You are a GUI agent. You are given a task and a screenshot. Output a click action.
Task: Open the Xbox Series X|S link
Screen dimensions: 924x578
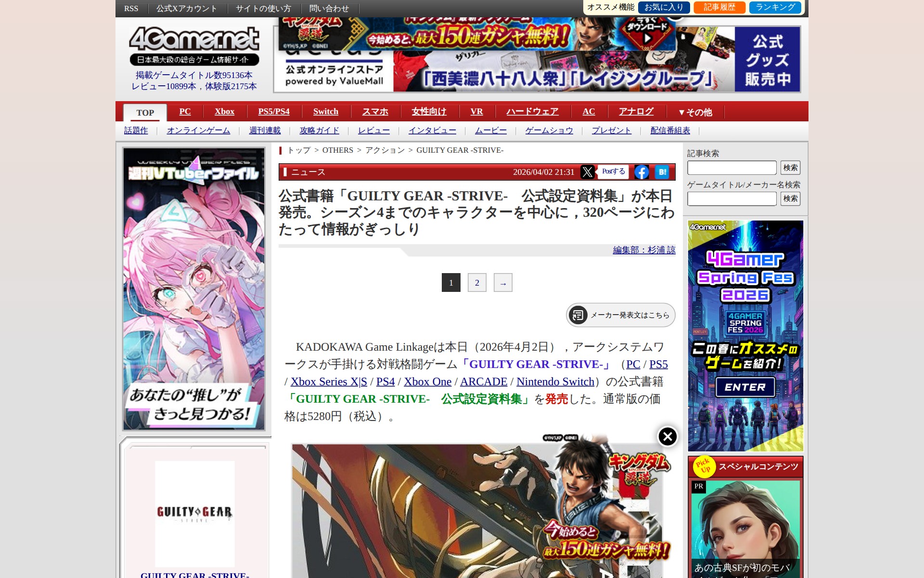329,382
